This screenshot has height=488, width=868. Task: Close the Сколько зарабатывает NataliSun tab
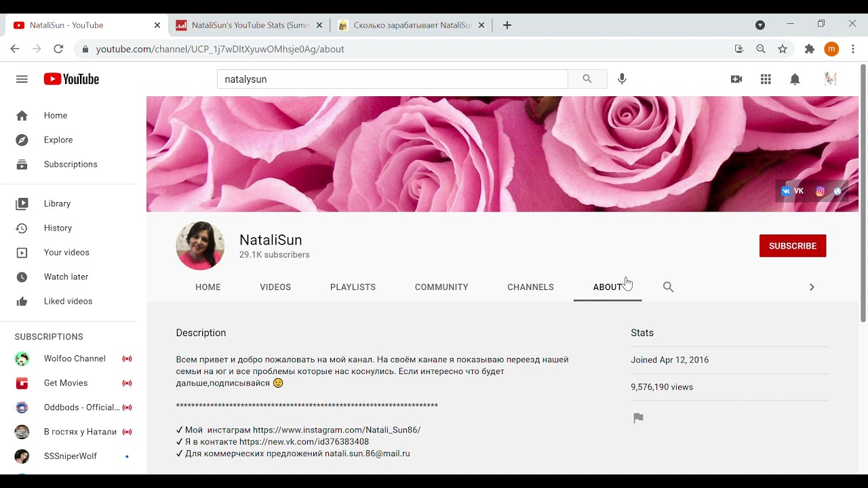(x=481, y=25)
